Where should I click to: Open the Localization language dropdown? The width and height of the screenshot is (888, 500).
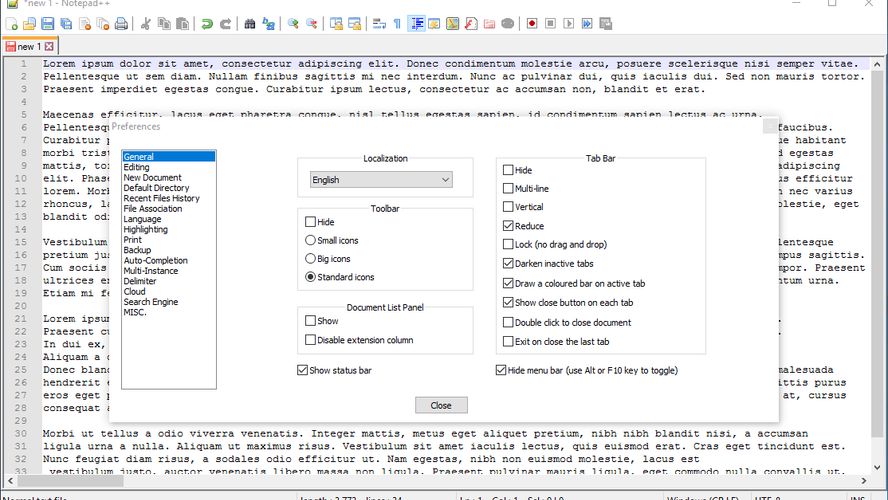point(381,180)
